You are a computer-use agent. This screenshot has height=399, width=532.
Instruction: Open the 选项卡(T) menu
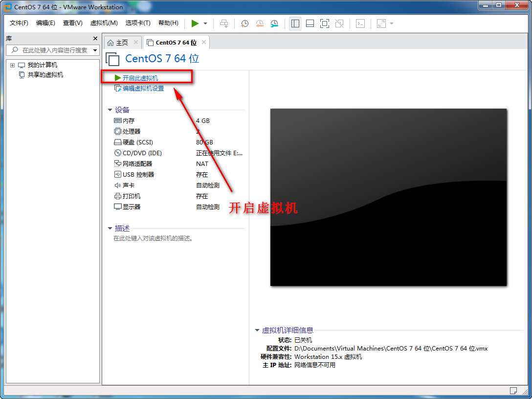[138, 23]
